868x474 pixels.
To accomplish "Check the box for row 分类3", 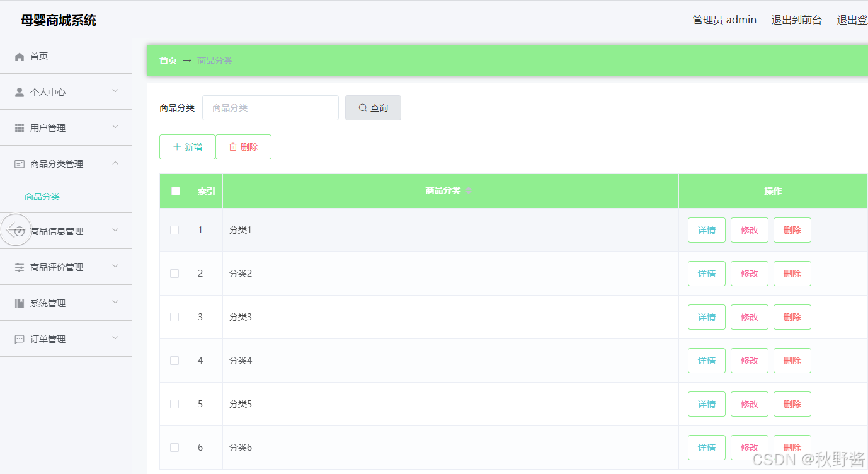I will tap(174, 317).
